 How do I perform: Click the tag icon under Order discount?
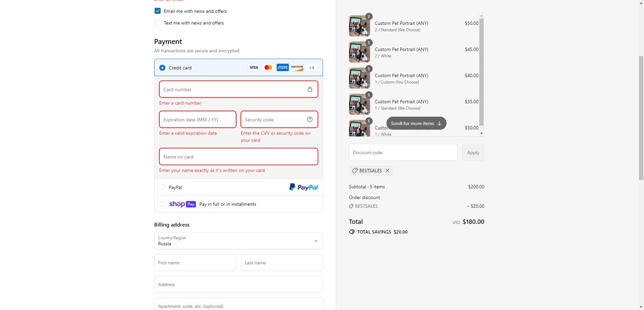pyautogui.click(x=351, y=206)
